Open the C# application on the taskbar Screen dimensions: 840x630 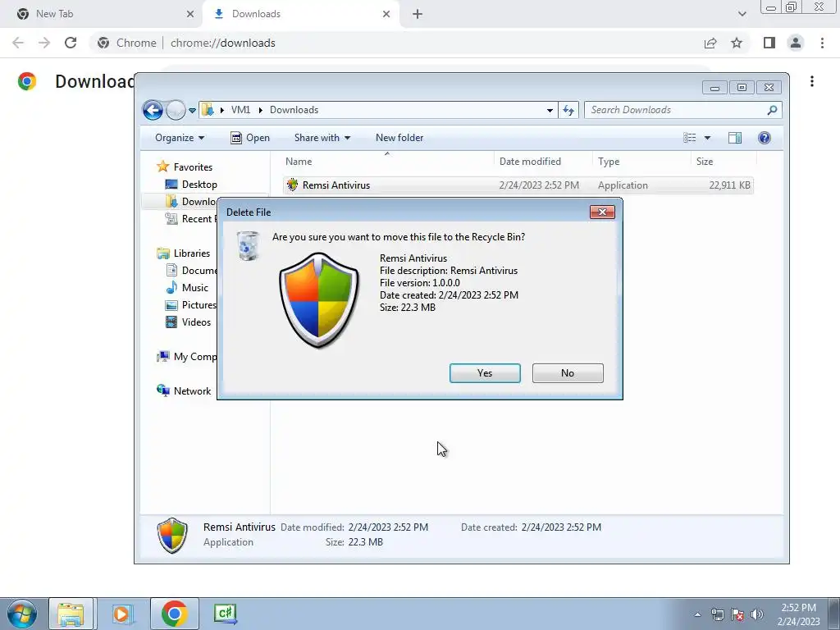[226, 614]
